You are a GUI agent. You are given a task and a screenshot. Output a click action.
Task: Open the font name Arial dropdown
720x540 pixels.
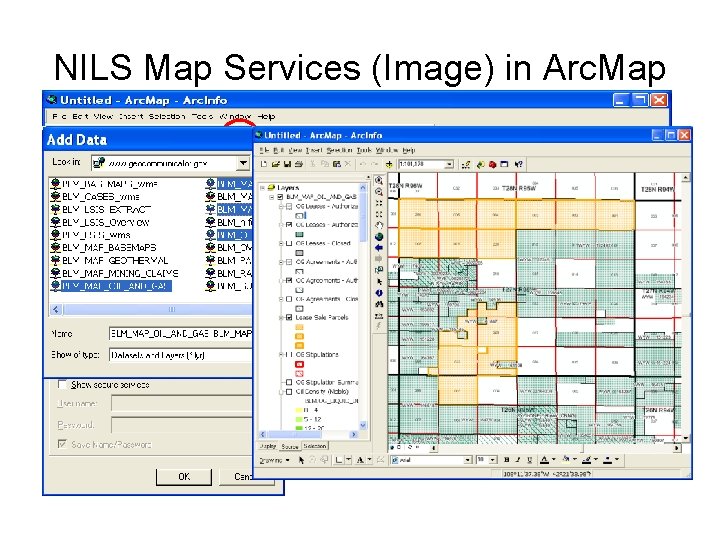pyautogui.click(x=467, y=460)
